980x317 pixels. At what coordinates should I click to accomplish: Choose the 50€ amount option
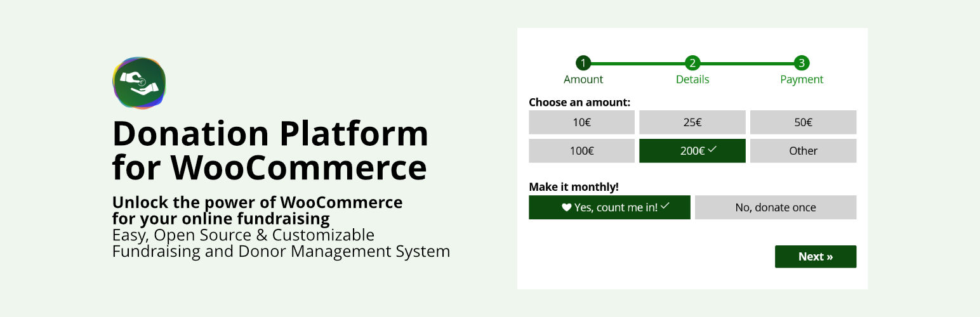point(803,122)
